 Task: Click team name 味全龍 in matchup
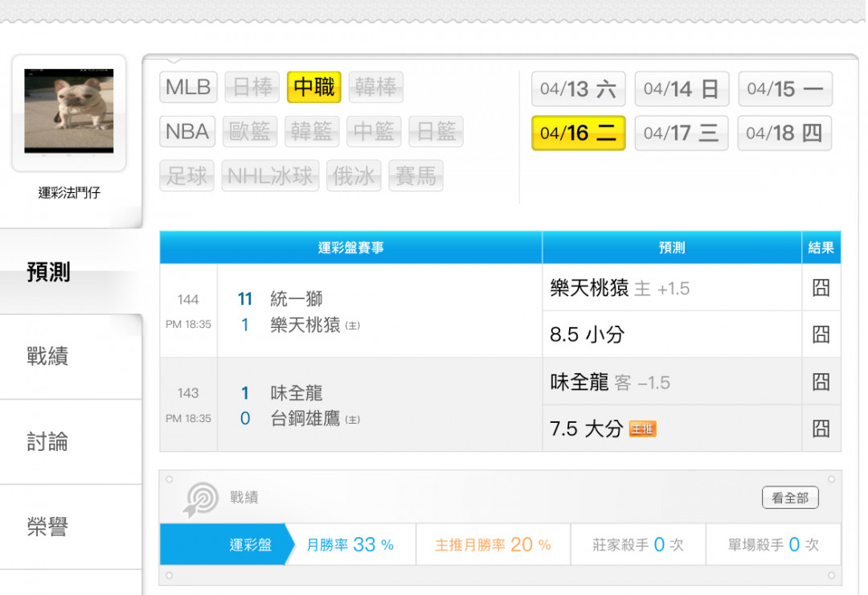click(296, 393)
